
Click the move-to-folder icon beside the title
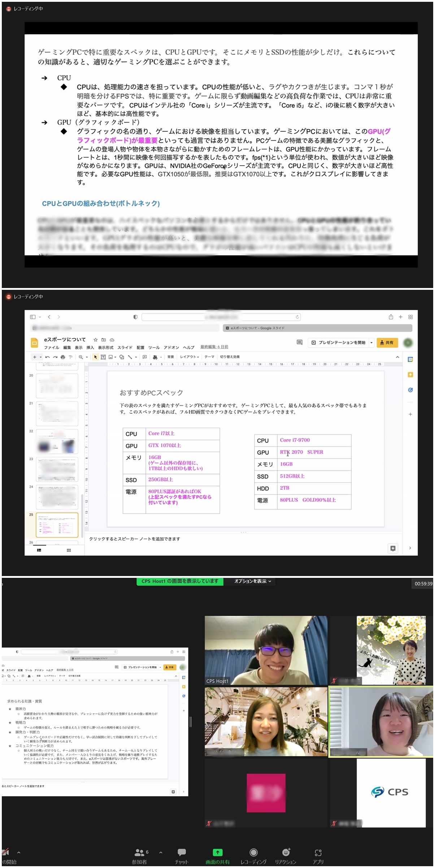[x=104, y=340]
